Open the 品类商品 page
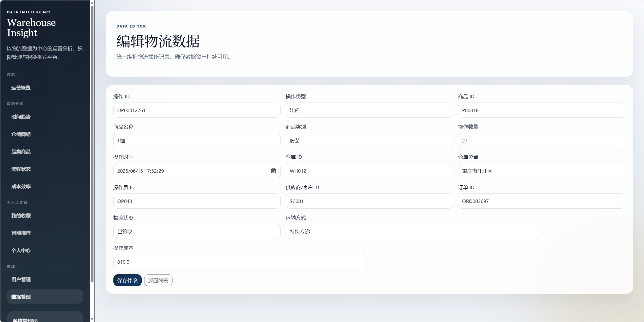Viewport: 644px width, 322px height. (x=21, y=152)
